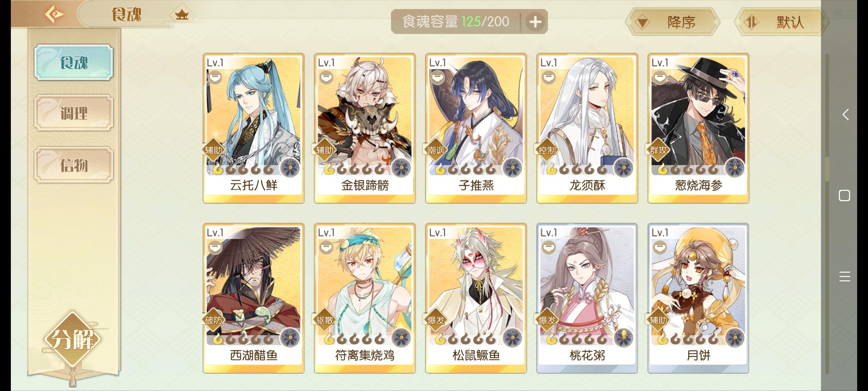
Task: Click the 分解 decompose button
Action: [x=72, y=339]
